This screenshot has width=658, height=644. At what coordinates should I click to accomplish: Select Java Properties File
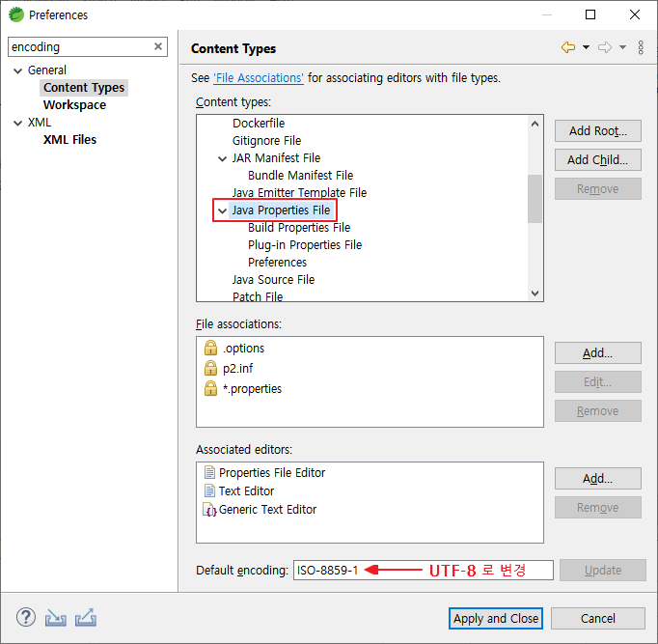pos(281,210)
